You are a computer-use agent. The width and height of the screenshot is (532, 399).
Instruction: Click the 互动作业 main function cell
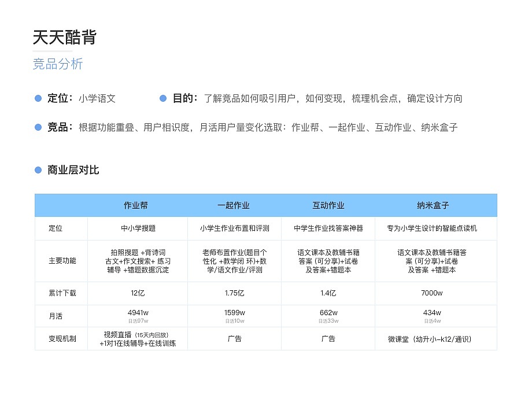(328, 261)
